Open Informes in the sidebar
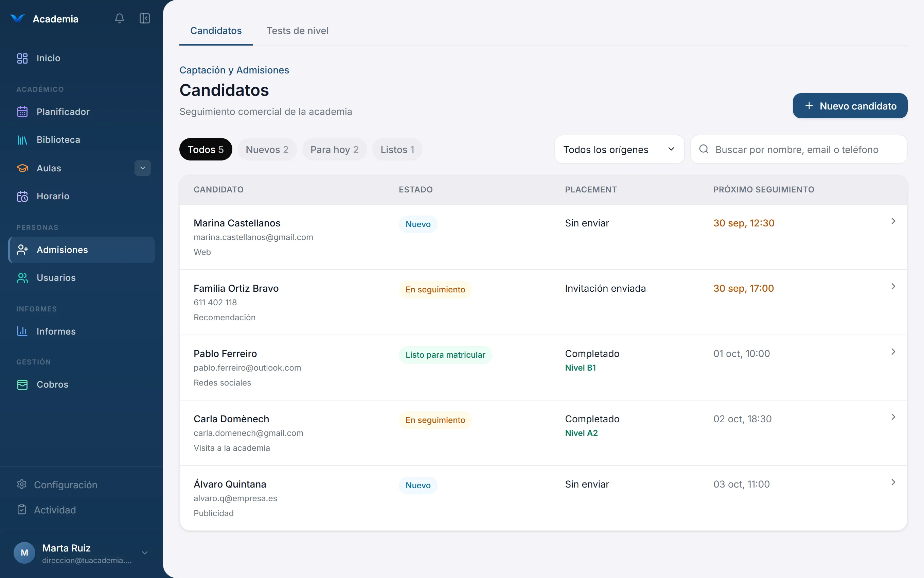Image resolution: width=924 pixels, height=578 pixels. pos(81,331)
